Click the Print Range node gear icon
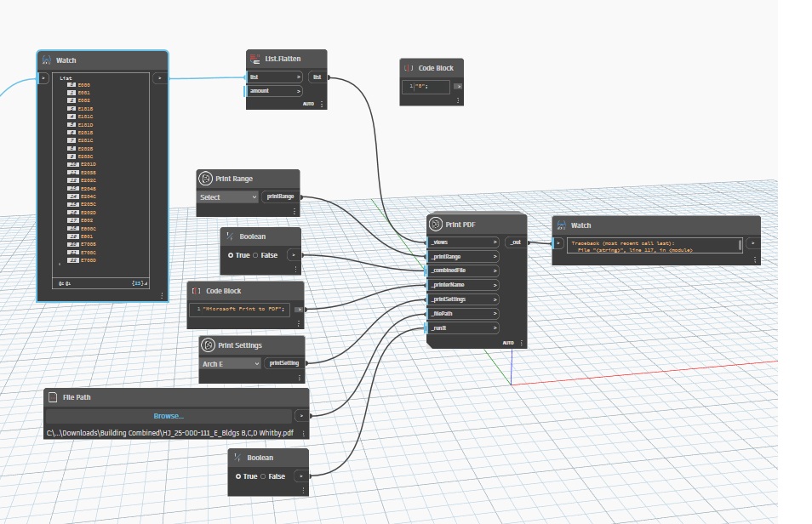This screenshot has width=812, height=524. click(x=204, y=179)
